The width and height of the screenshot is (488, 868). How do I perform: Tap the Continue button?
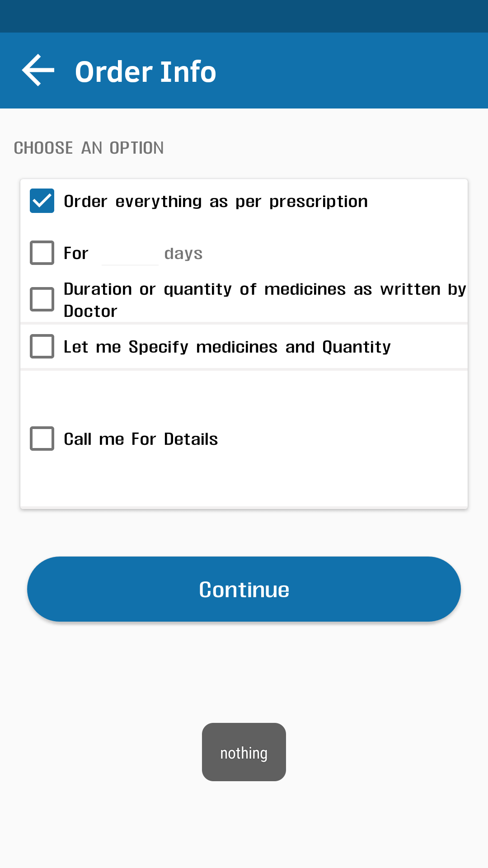[244, 589]
